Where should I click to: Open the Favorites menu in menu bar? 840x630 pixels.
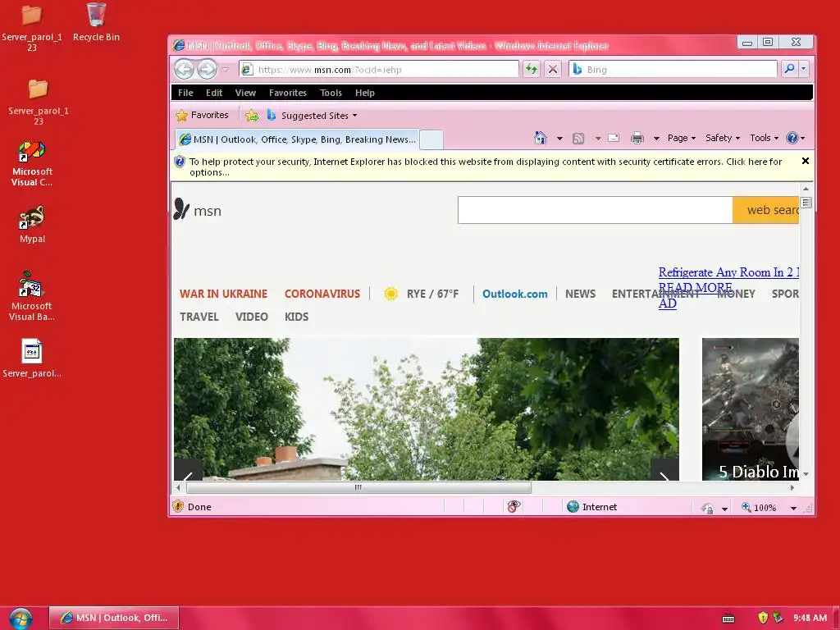(288, 93)
